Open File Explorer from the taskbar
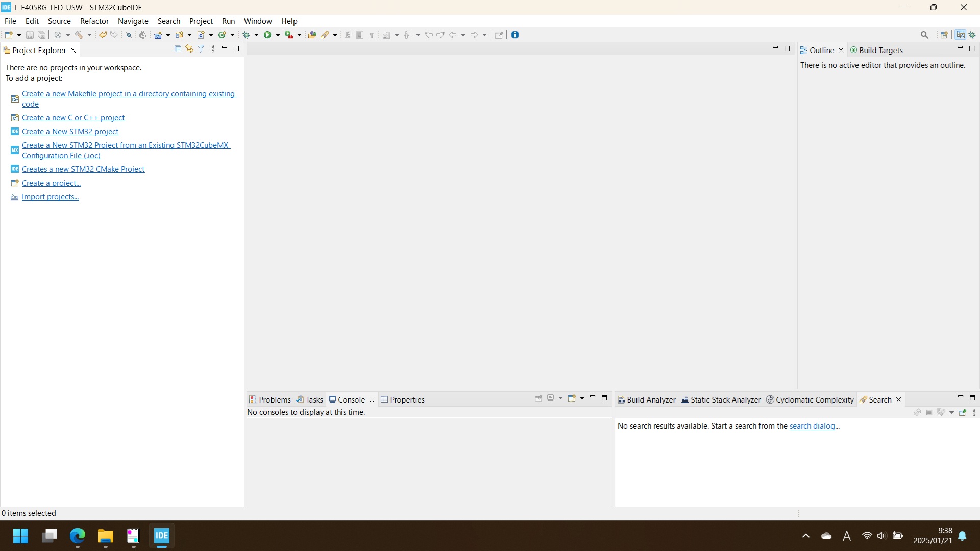Image resolution: width=980 pixels, height=551 pixels. [x=105, y=536]
